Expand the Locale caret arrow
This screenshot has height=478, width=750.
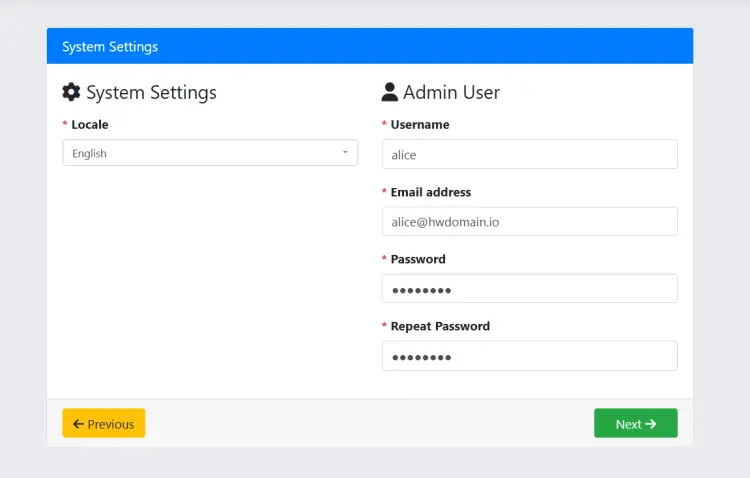[x=345, y=153]
